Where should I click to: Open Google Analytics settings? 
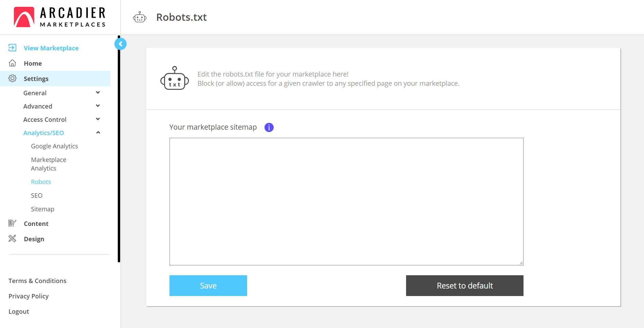pyautogui.click(x=54, y=146)
